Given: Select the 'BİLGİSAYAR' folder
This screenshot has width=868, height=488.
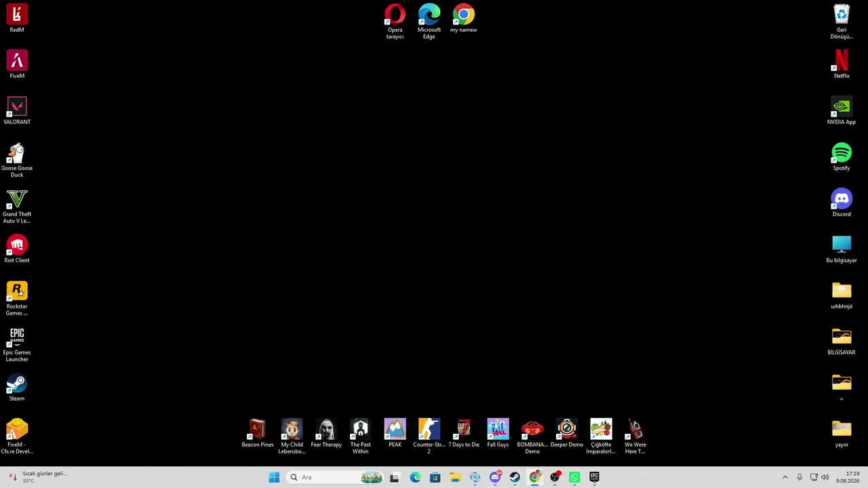Looking at the screenshot, I should tap(842, 341).
